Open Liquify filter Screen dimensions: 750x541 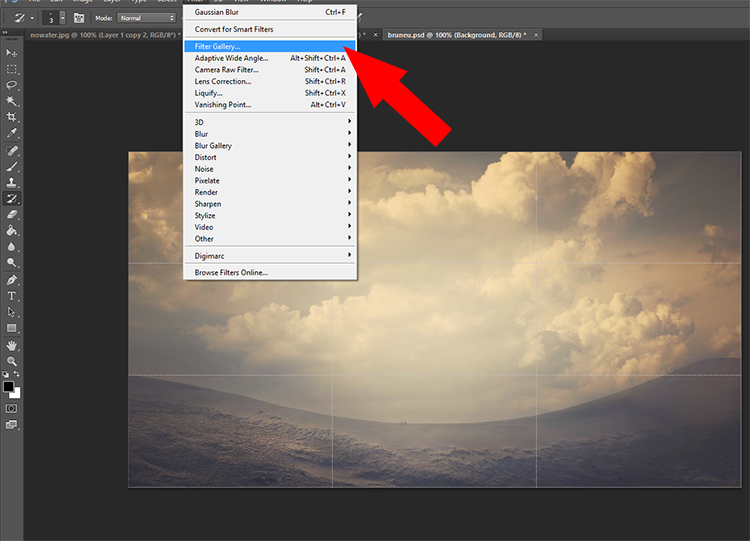pyautogui.click(x=270, y=93)
